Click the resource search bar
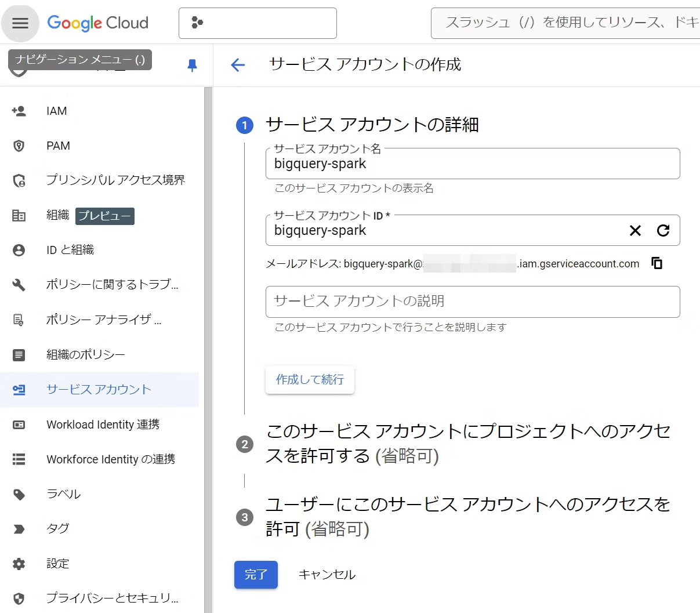 [565, 23]
